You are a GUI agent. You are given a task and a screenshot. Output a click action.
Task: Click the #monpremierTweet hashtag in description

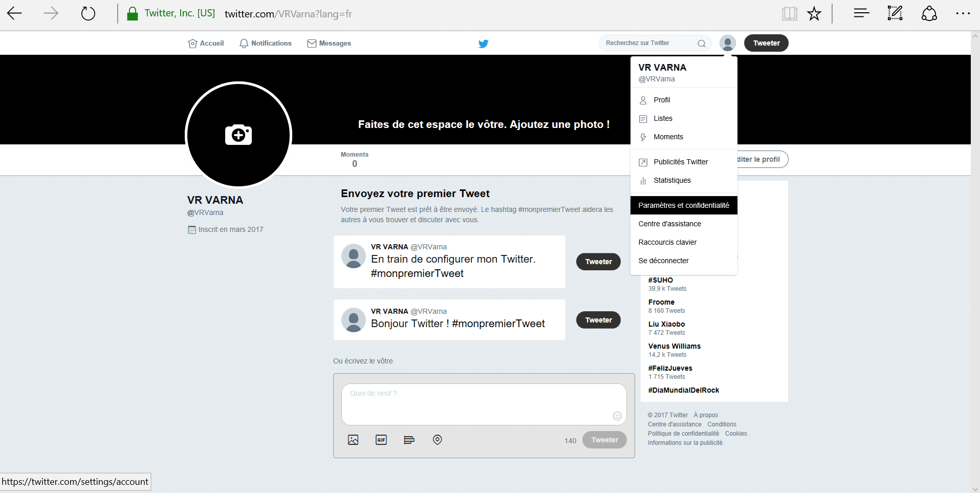click(549, 209)
